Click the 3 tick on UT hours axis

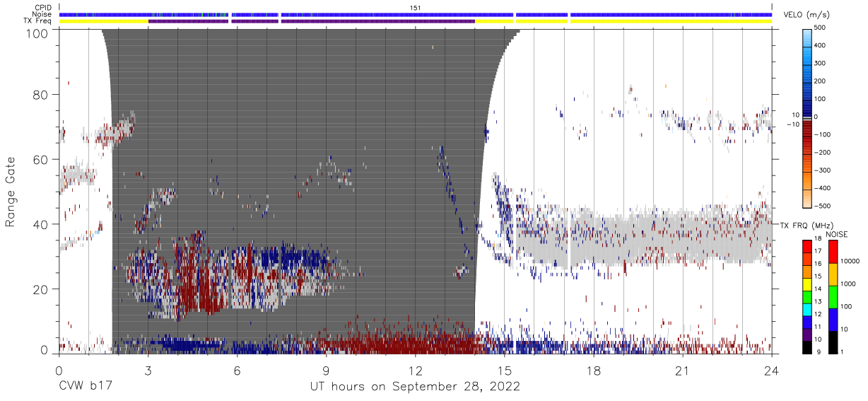[x=148, y=369]
